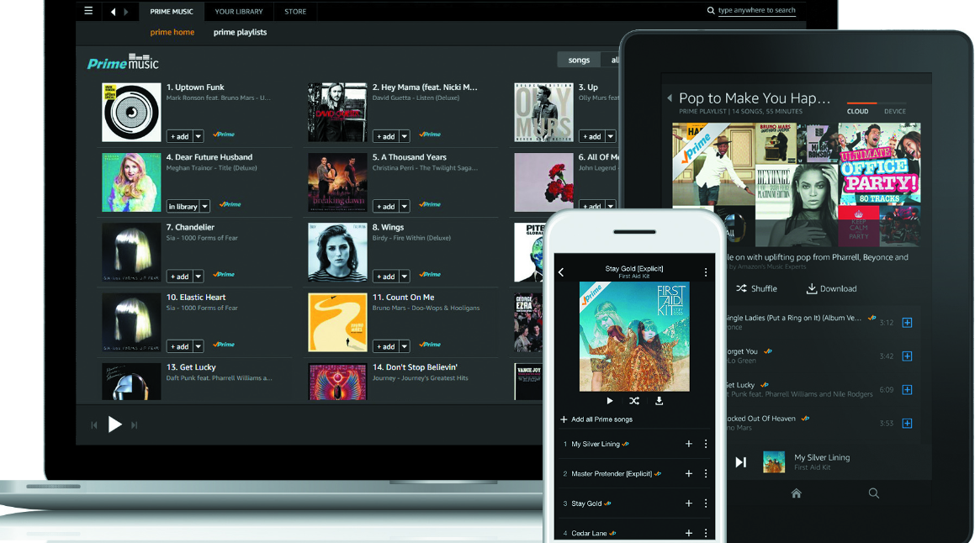
Task: Open the phone header's more options menu
Action: [706, 271]
